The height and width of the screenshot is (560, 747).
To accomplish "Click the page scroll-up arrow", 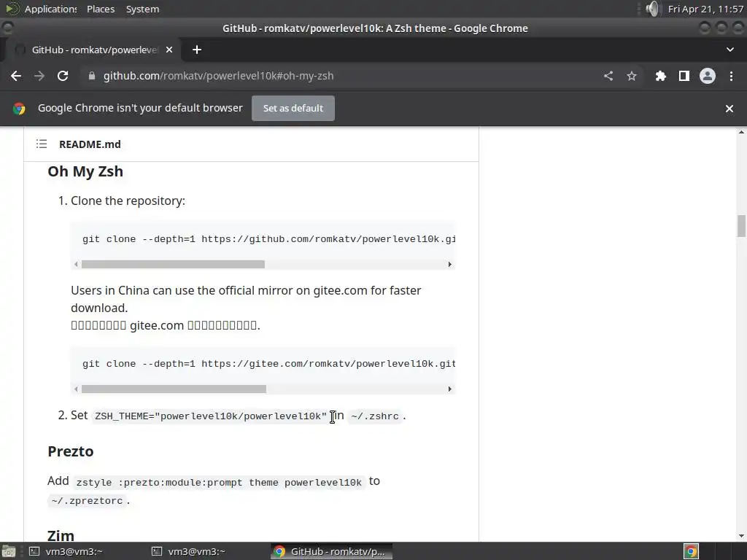I will pyautogui.click(x=741, y=132).
